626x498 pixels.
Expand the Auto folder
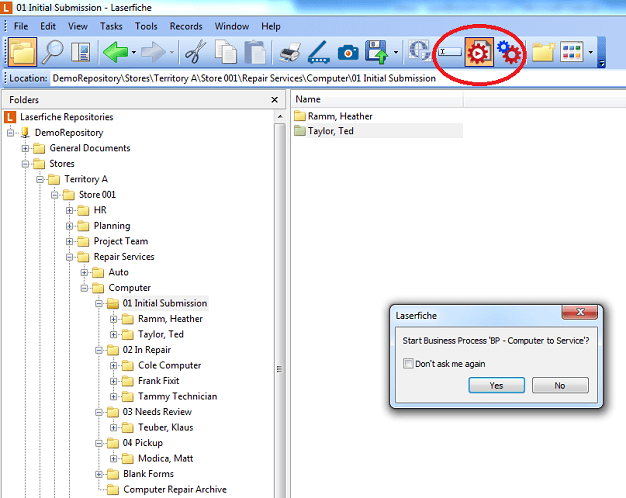pos(84,272)
